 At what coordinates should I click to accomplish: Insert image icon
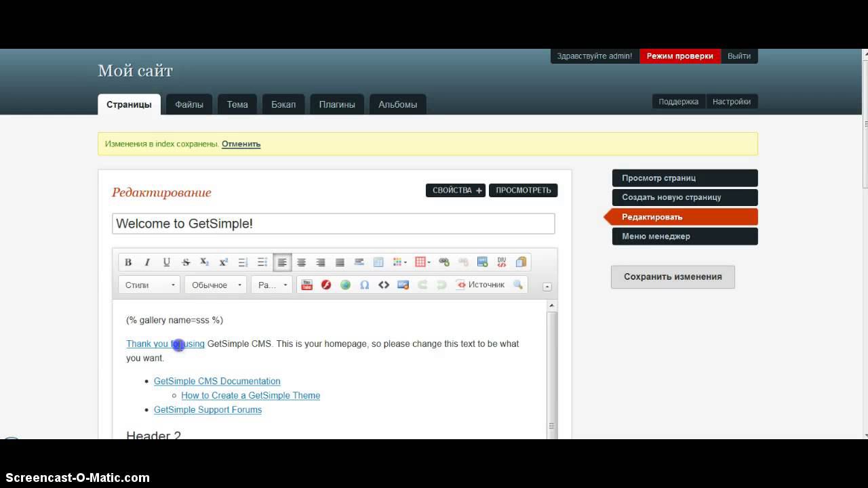483,262
